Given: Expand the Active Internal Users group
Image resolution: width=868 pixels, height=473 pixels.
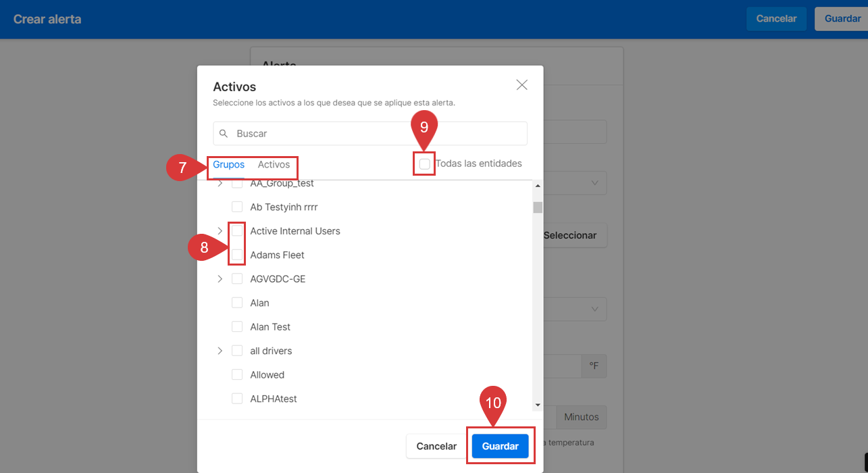Looking at the screenshot, I should click(x=220, y=231).
